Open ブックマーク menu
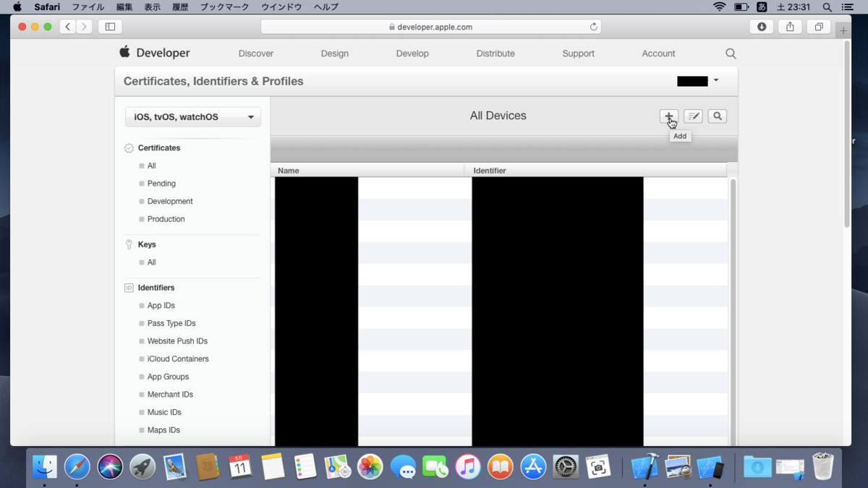The height and width of the screenshot is (488, 868). (x=224, y=7)
